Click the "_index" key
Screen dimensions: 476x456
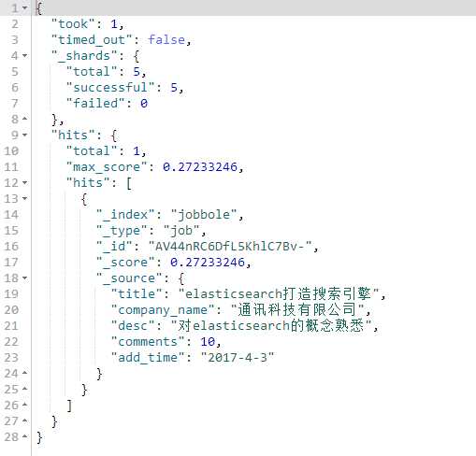pyautogui.click(x=125, y=215)
